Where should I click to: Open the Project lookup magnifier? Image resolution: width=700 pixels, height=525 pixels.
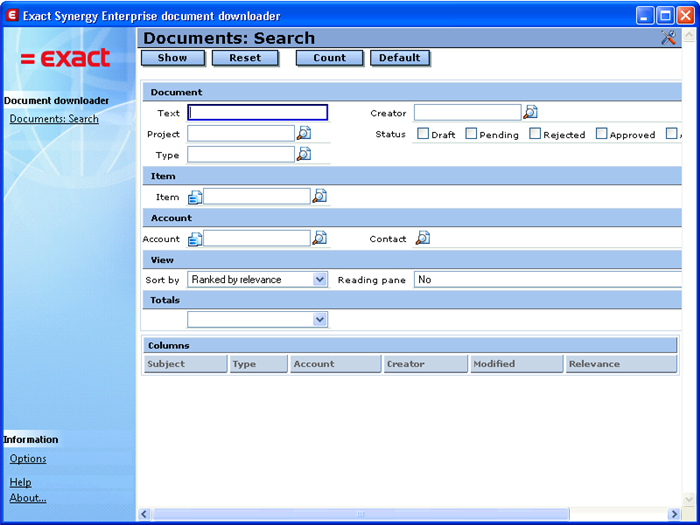304,133
